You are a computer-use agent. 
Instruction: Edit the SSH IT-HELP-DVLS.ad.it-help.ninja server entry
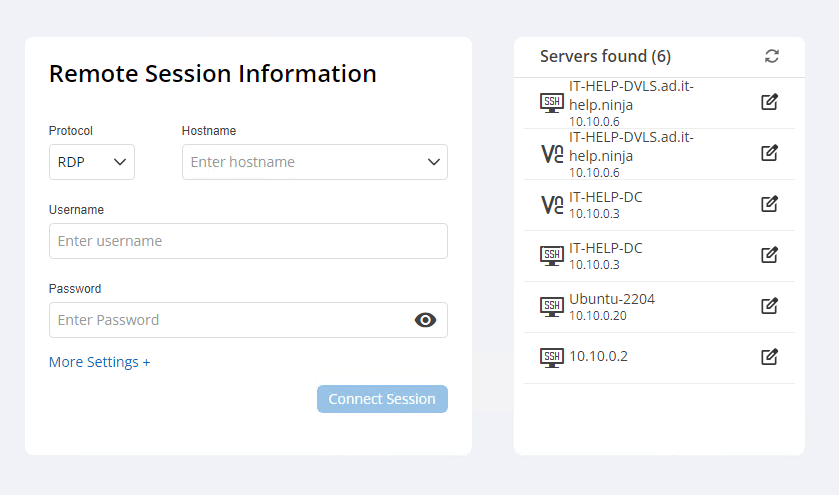(769, 102)
